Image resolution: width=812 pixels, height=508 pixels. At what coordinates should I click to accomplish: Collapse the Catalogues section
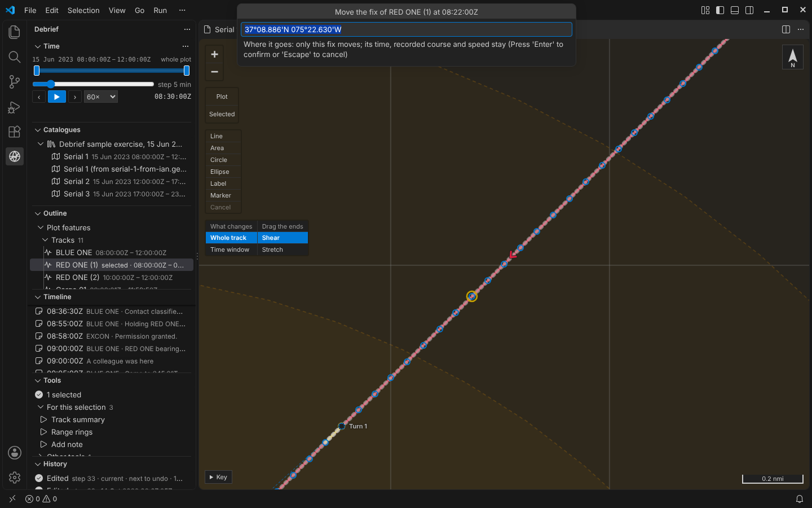pyautogui.click(x=38, y=130)
